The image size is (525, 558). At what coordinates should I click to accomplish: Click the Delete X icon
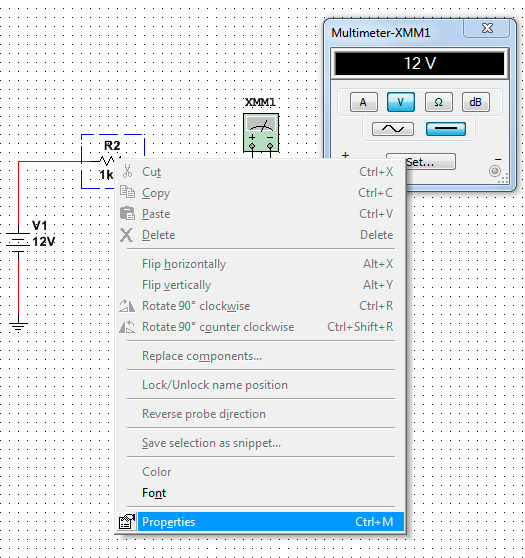coord(126,235)
